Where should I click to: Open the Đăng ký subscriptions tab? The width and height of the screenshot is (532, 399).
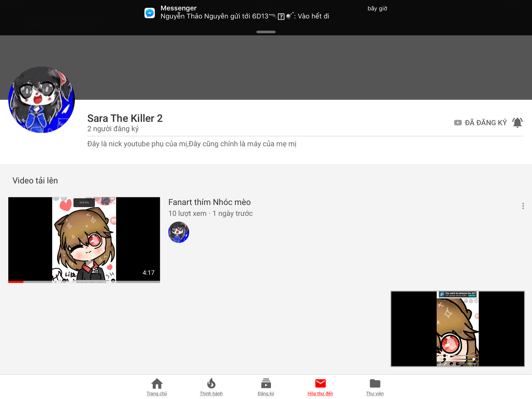(266, 387)
